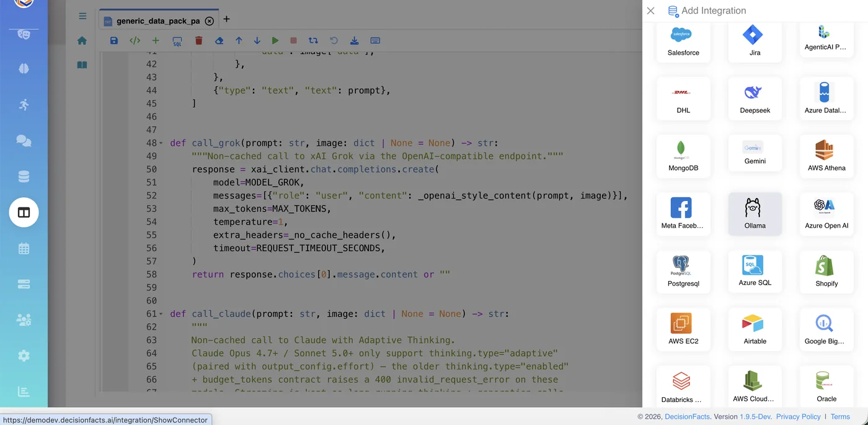Add the Deepseek integration
This screenshot has height=425, width=868.
click(x=755, y=99)
